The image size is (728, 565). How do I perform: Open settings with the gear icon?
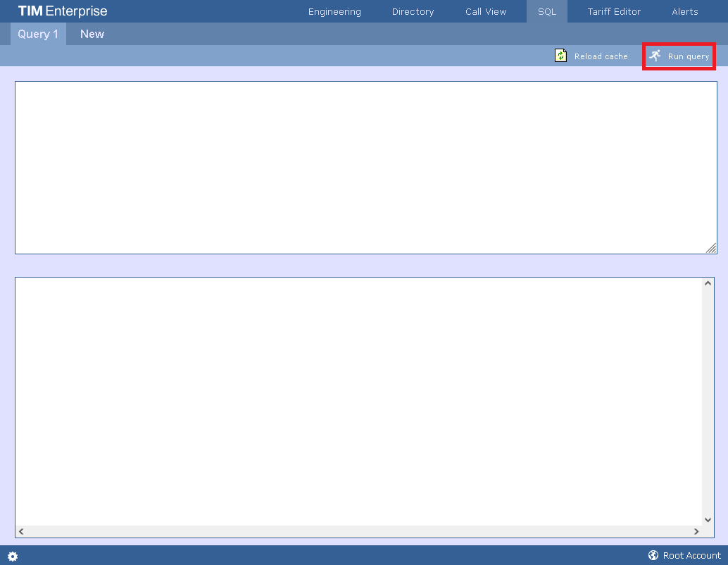click(12, 556)
